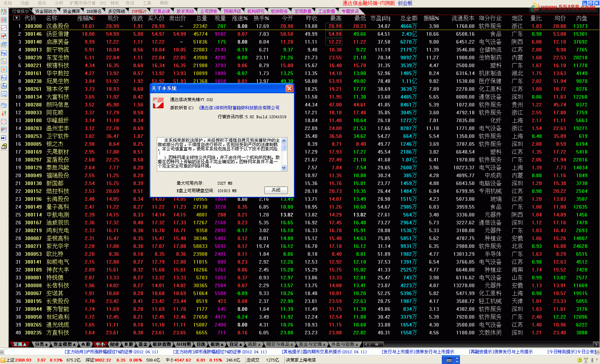
Task: Sort by the 换手% column header
Action: click(261, 18)
